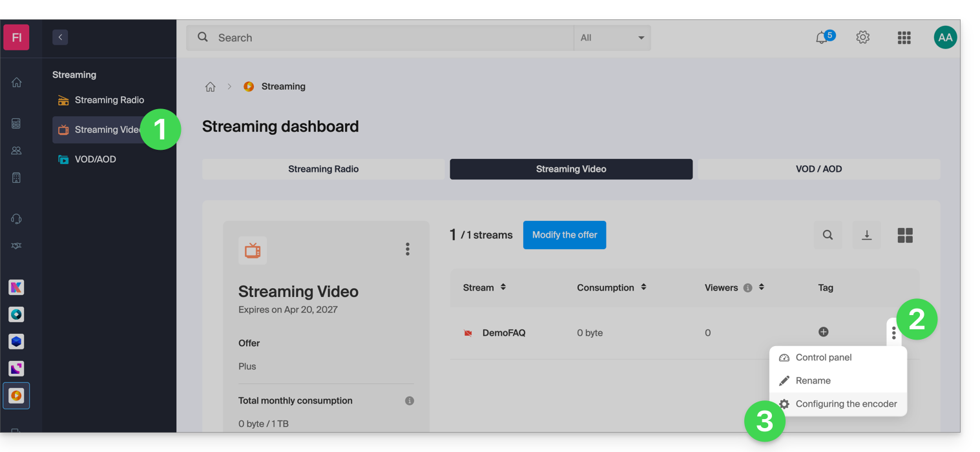
Task: Select Configuring the encoder menu item
Action: (846, 404)
